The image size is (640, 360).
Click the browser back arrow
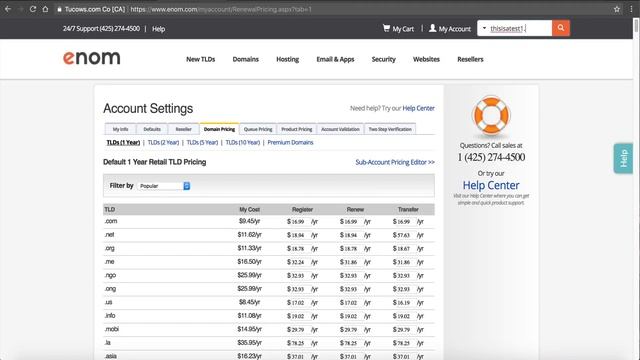(x=8, y=9)
